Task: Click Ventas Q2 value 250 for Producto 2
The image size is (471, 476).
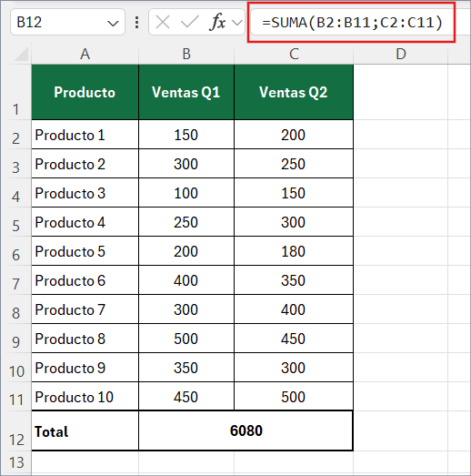Action: [294, 164]
